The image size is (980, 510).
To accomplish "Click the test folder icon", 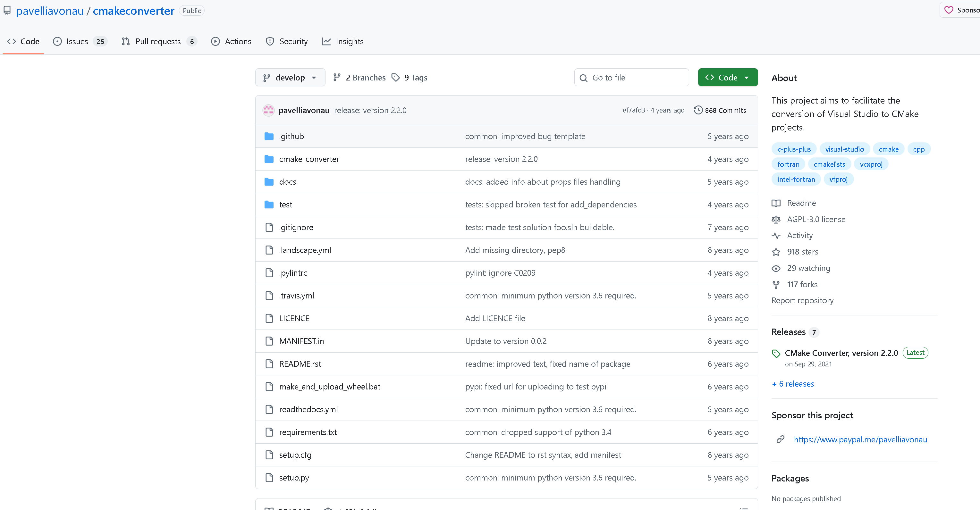I will tap(269, 205).
